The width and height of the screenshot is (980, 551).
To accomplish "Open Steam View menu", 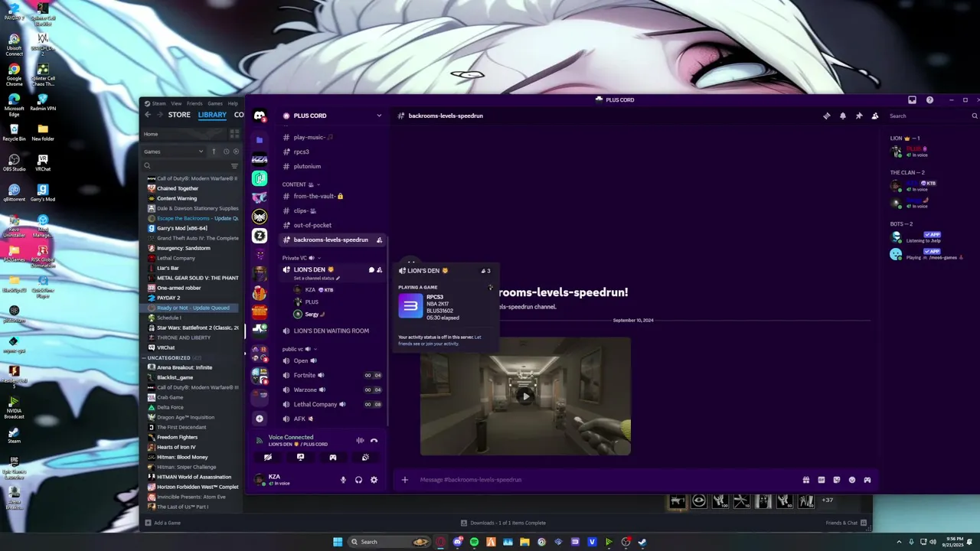I will pyautogui.click(x=176, y=103).
